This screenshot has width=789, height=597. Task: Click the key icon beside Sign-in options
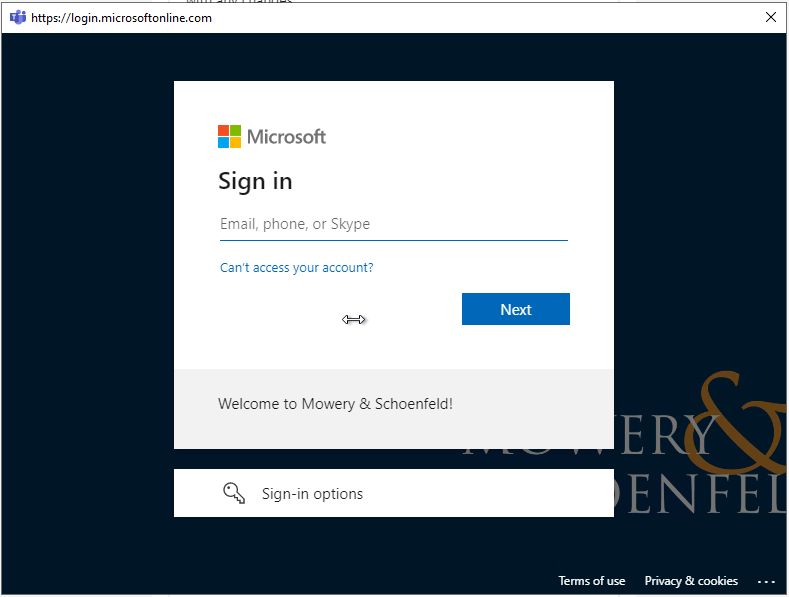234,493
